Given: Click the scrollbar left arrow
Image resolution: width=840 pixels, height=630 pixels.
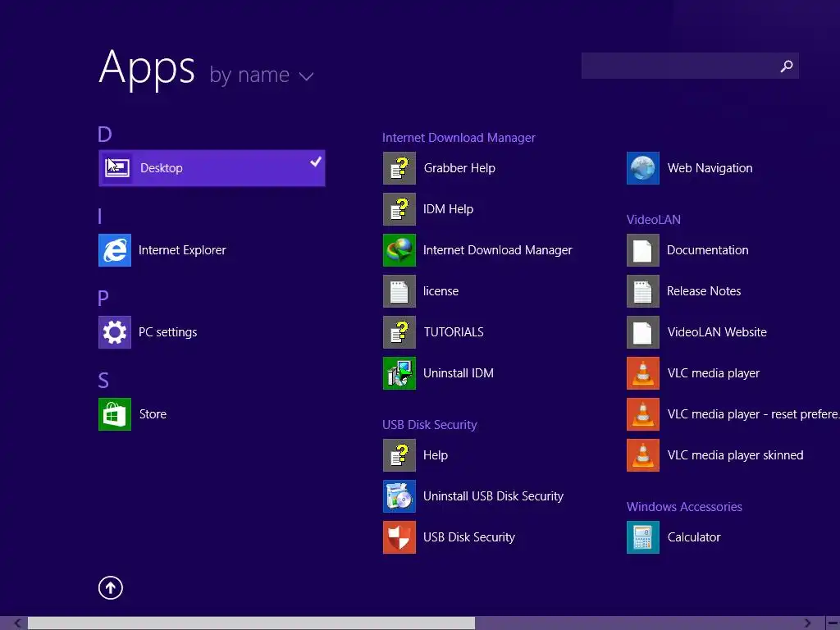Looking at the screenshot, I should point(17,623).
